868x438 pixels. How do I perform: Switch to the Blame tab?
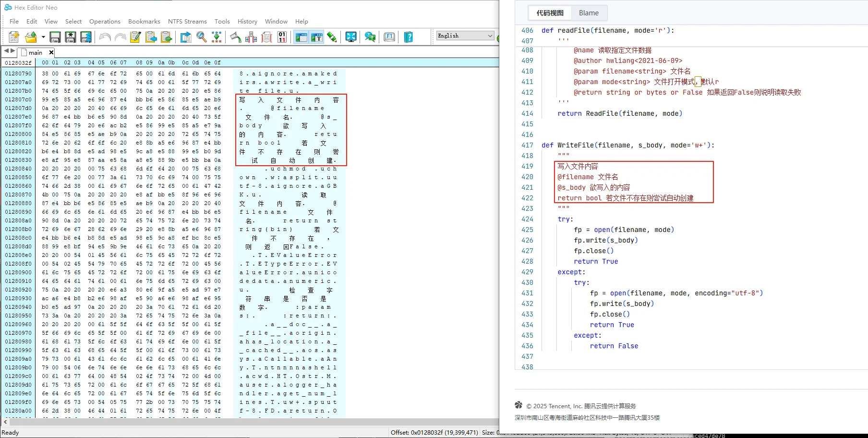tap(589, 13)
